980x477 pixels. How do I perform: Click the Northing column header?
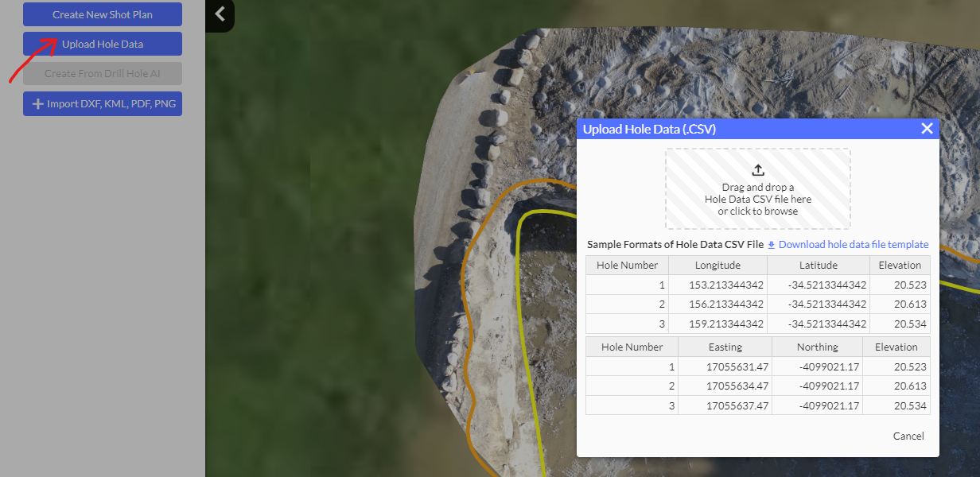[x=817, y=347]
